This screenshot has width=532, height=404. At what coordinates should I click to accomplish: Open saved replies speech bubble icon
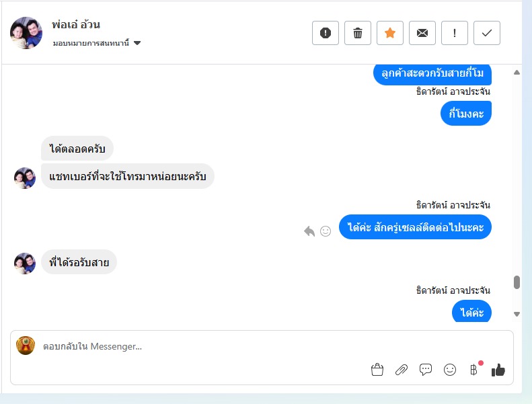pos(426,370)
